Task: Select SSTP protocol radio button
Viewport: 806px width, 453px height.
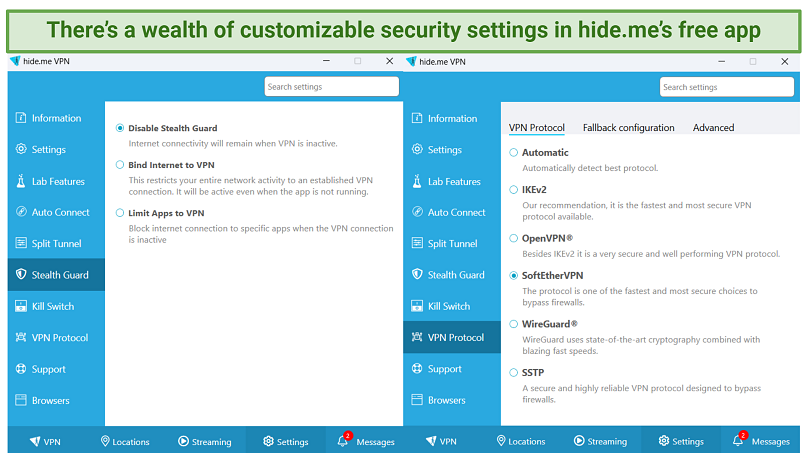Action: coord(514,372)
